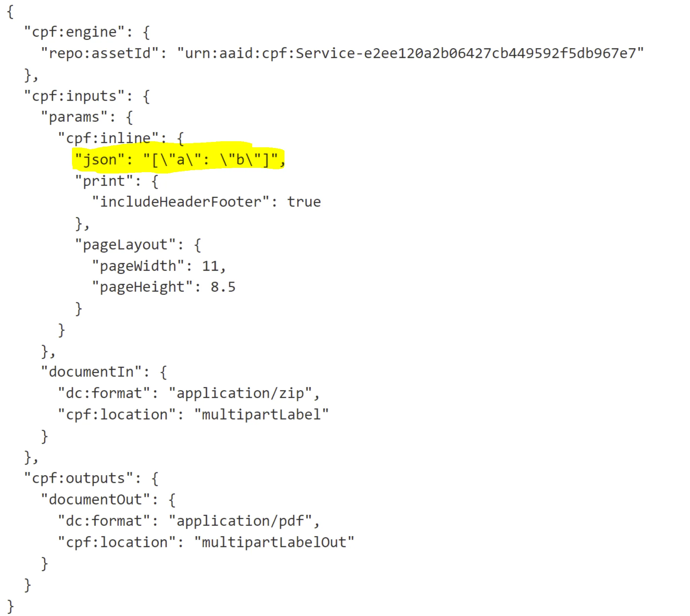The height and width of the screenshot is (616, 690).
Task: Click the includeHeaderFooter true value
Action: pyautogui.click(x=304, y=202)
